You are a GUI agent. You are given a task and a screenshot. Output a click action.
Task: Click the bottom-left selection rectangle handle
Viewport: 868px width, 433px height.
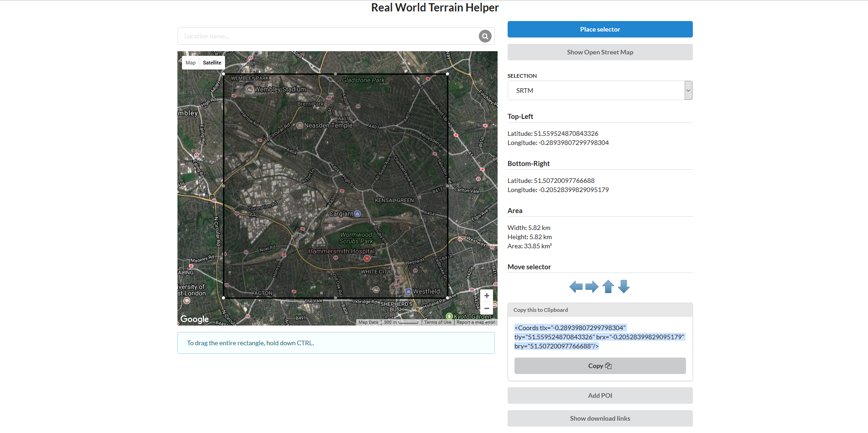[x=223, y=298]
